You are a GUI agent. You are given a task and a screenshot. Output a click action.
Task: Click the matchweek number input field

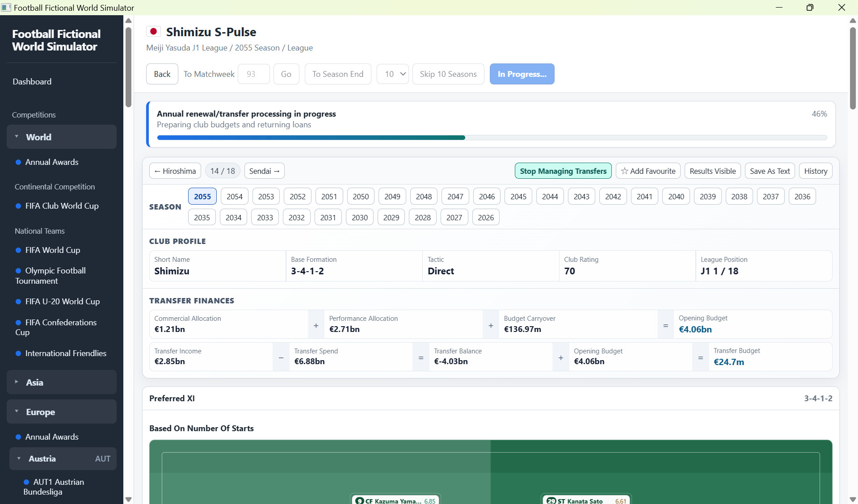pos(254,74)
